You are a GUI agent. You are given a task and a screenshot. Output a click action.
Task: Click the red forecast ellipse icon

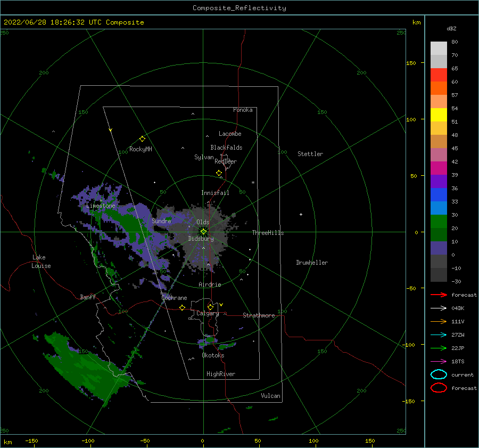click(x=439, y=388)
